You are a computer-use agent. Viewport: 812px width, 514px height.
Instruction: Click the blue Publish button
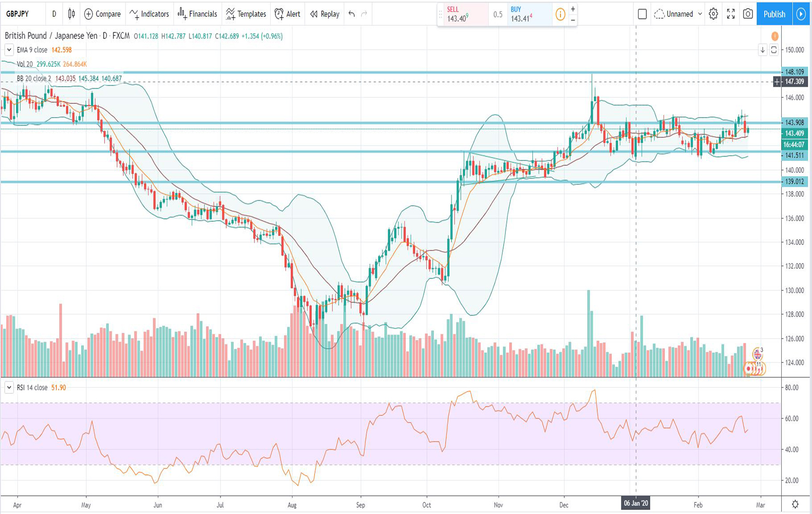774,14
